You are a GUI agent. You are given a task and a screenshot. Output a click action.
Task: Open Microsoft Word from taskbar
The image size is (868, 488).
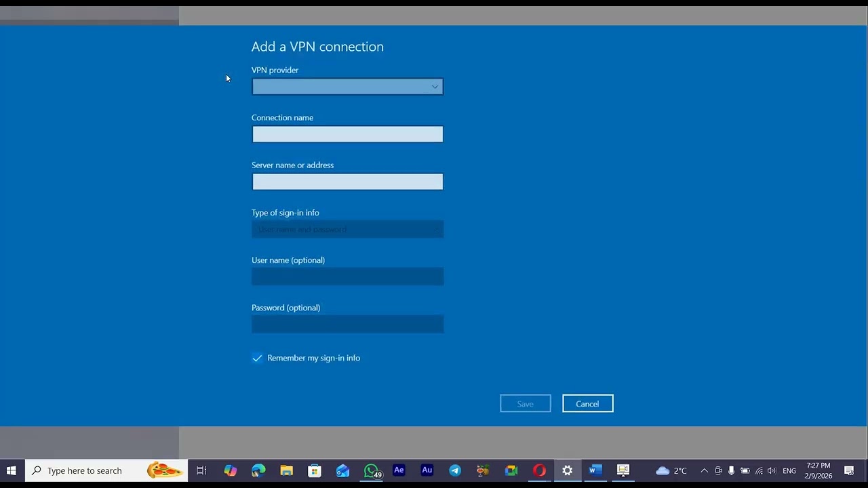tap(595, 470)
